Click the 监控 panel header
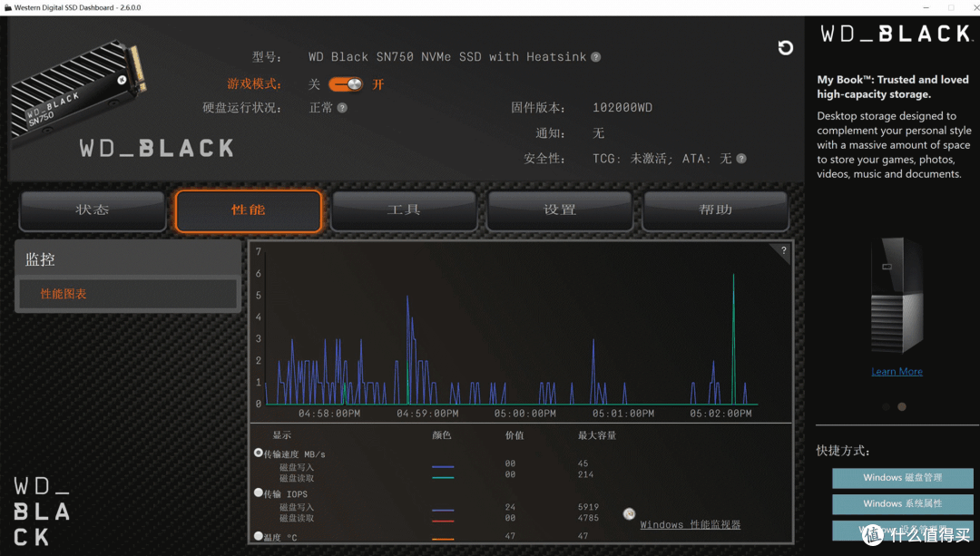The width and height of the screenshot is (980, 556). point(128,259)
